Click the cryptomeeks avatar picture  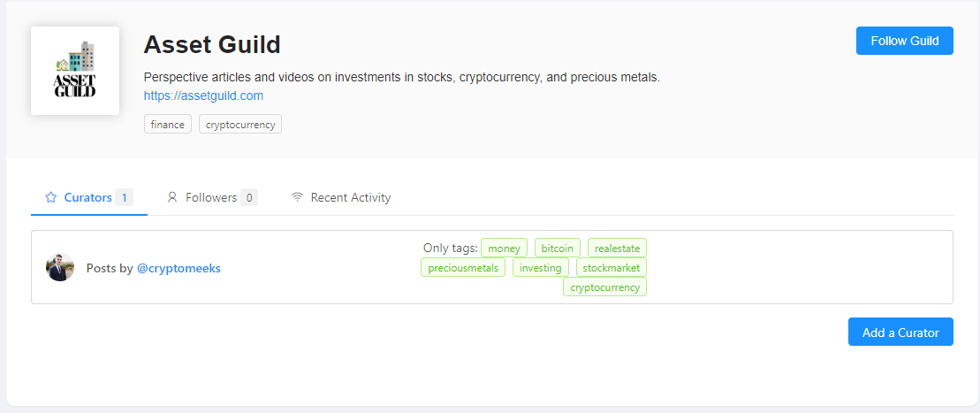60,268
